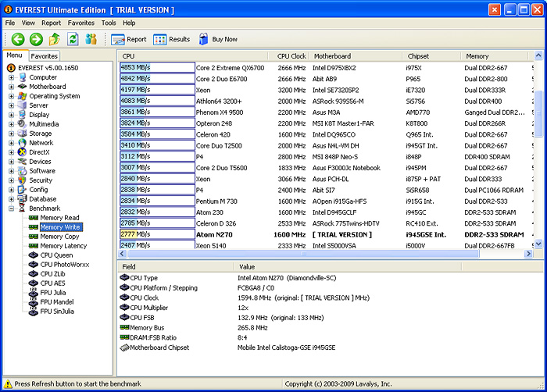Sort by the CPU Clock column header
547x392 pixels.
tap(288, 56)
